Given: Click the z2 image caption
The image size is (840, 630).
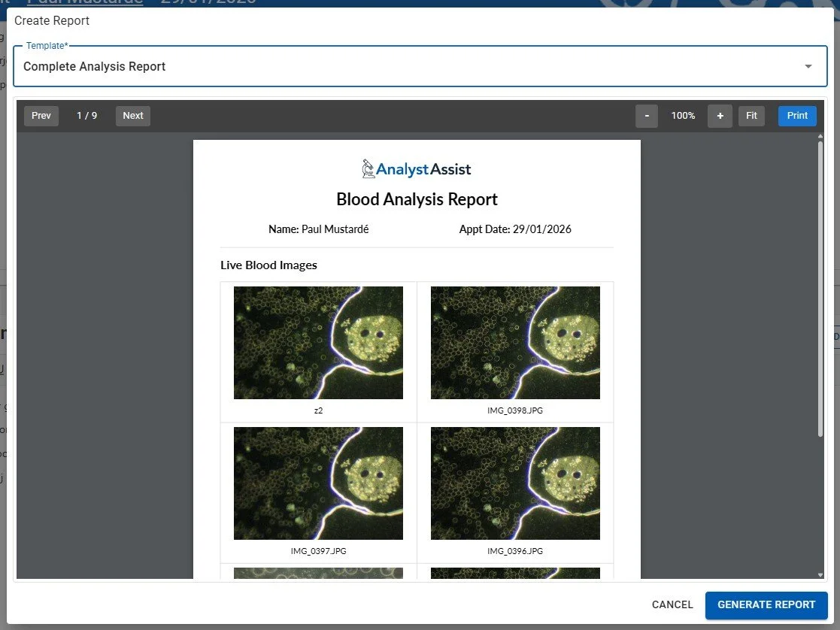Looking at the screenshot, I should 318,410.
